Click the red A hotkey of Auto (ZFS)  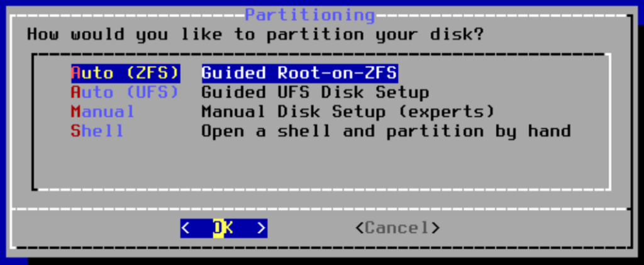76,73
